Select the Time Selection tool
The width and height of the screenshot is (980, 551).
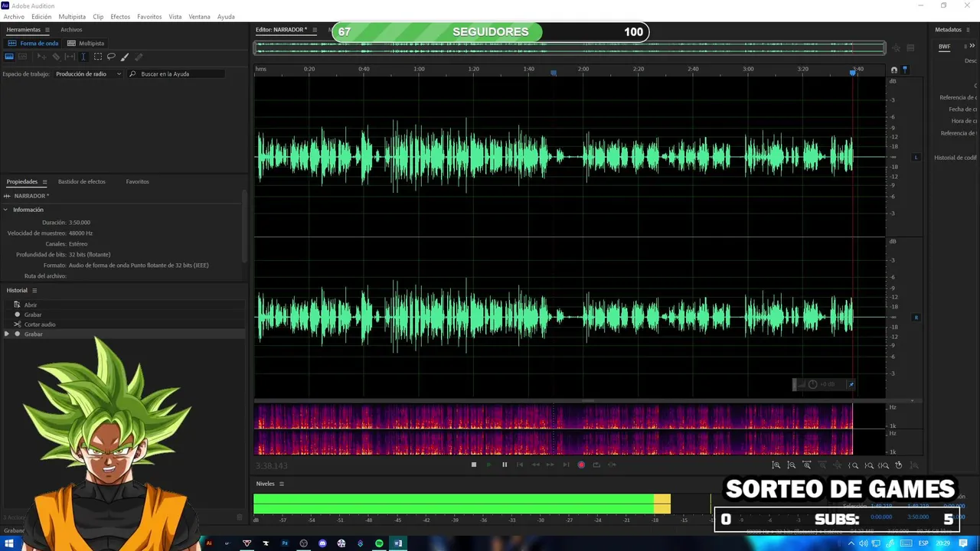point(83,57)
